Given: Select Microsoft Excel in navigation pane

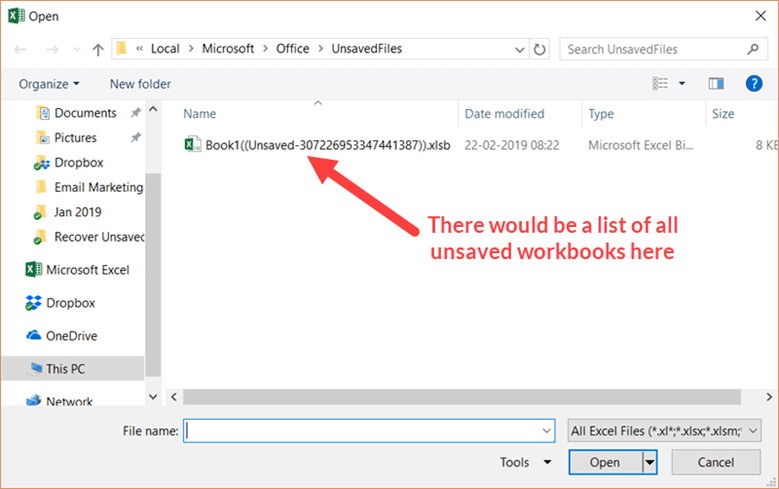Looking at the screenshot, I should (78, 270).
